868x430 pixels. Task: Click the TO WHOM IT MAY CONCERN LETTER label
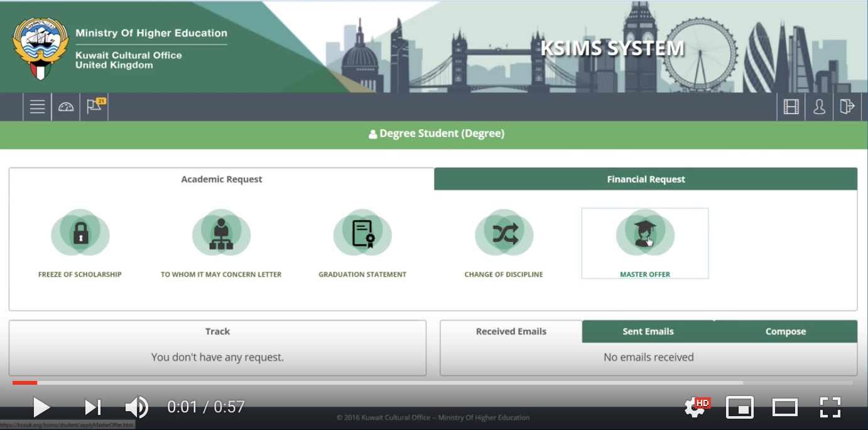pyautogui.click(x=221, y=274)
